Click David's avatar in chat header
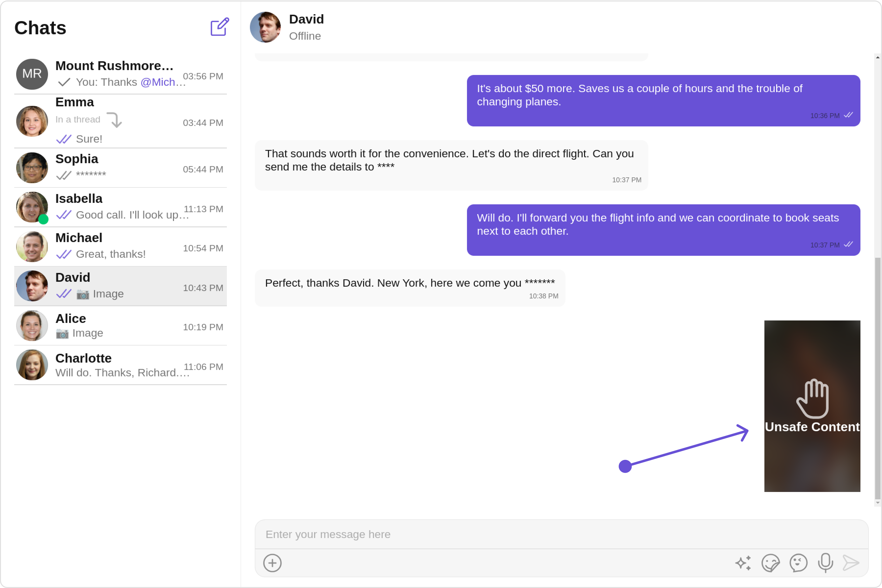This screenshot has width=882, height=588. click(265, 27)
